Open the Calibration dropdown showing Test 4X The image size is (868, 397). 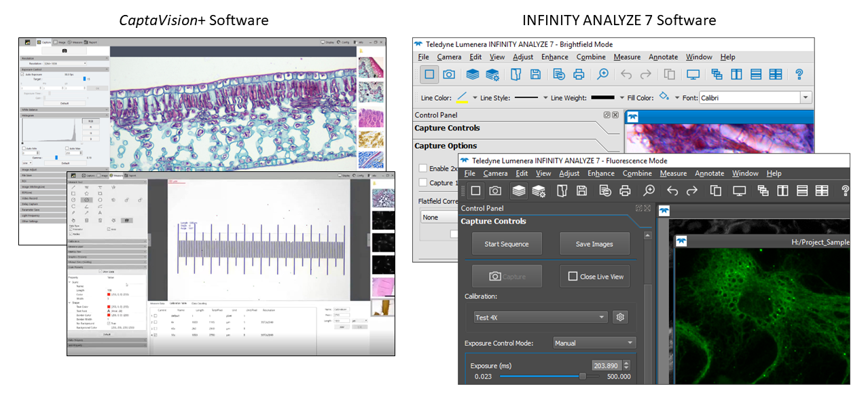click(x=541, y=317)
